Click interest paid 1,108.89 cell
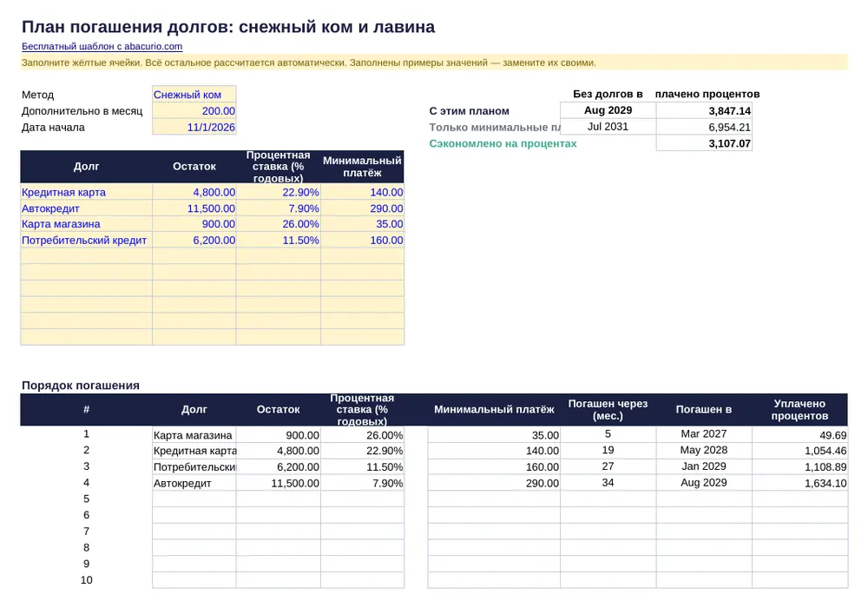The image size is (868, 608). [799, 466]
